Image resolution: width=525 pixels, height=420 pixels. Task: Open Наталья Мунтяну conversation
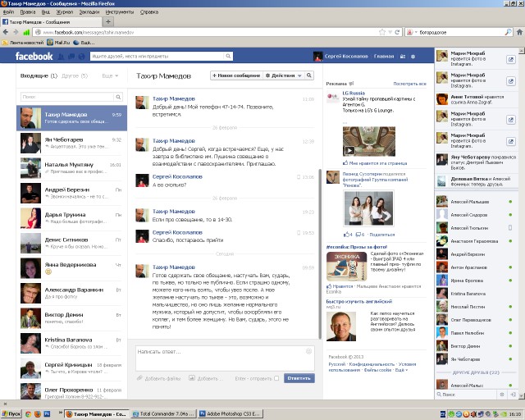tap(71, 168)
